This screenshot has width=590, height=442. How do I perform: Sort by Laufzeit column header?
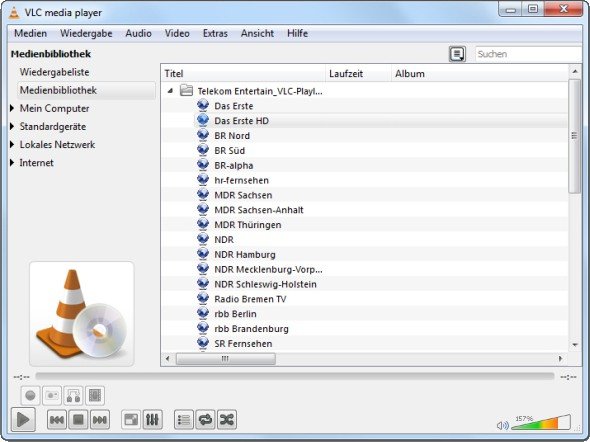359,74
